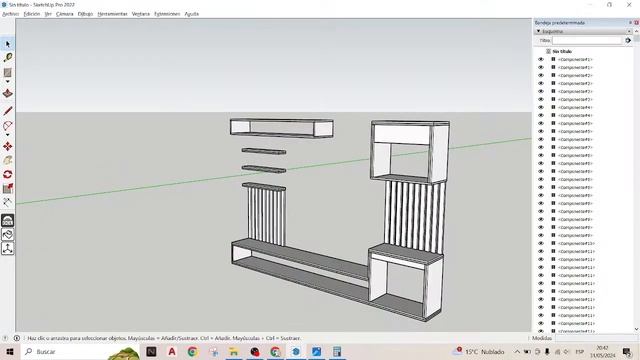Select the arrow Select tool
The image size is (640, 360).
coord(7,44)
